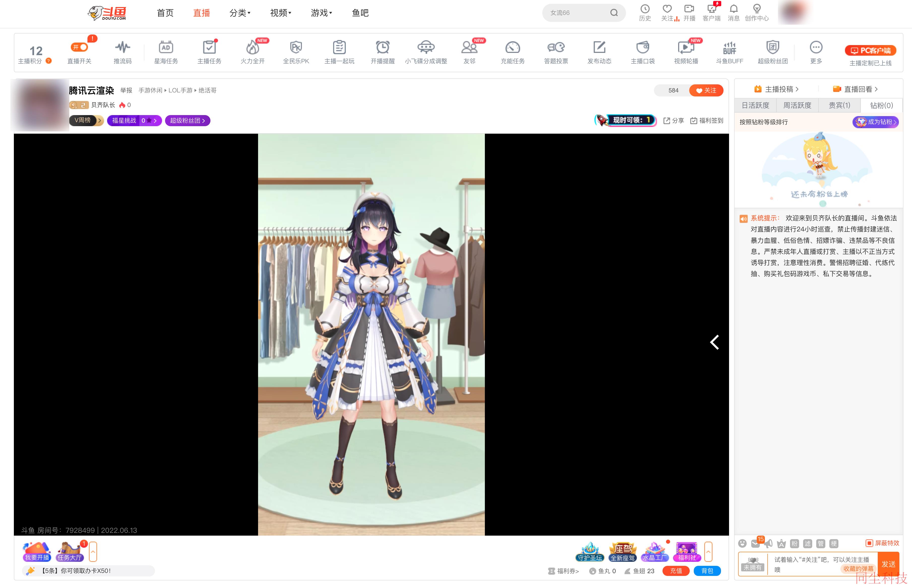Viewport: 912px width, 588px height.
Task: Click 福利签到 check-in button
Action: pyautogui.click(x=707, y=121)
